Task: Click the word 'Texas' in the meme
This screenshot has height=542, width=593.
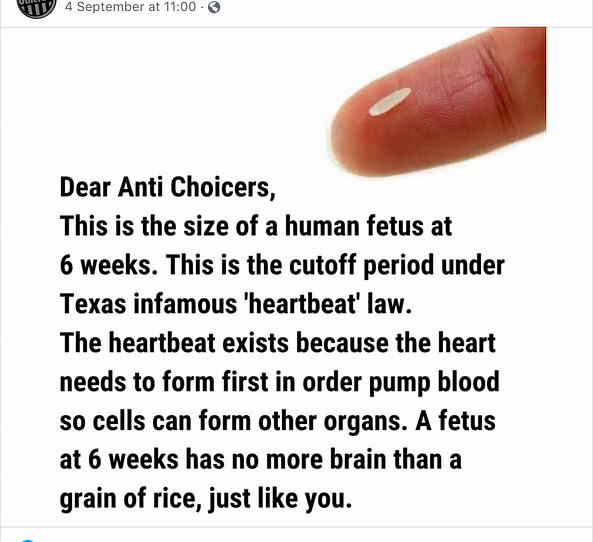Action: tap(93, 304)
